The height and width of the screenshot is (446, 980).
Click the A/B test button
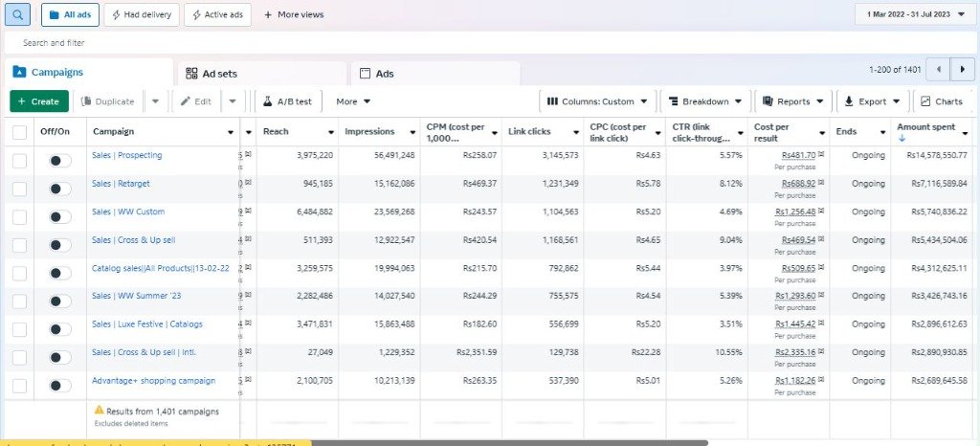pyautogui.click(x=288, y=101)
